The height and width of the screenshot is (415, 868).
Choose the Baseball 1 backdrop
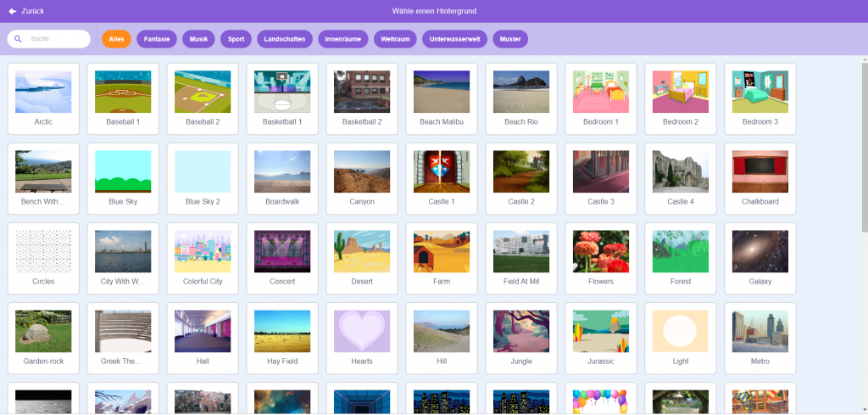coord(123,98)
